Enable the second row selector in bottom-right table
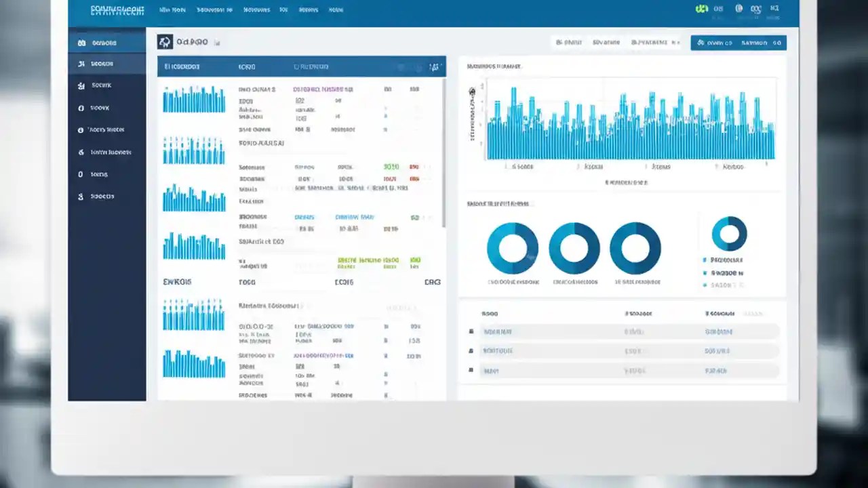 coord(471,351)
